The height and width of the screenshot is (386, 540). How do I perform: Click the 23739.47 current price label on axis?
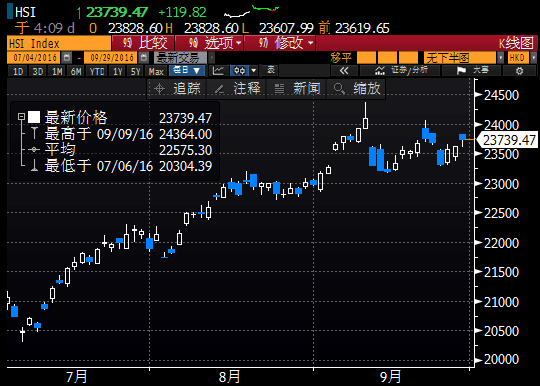pos(509,140)
